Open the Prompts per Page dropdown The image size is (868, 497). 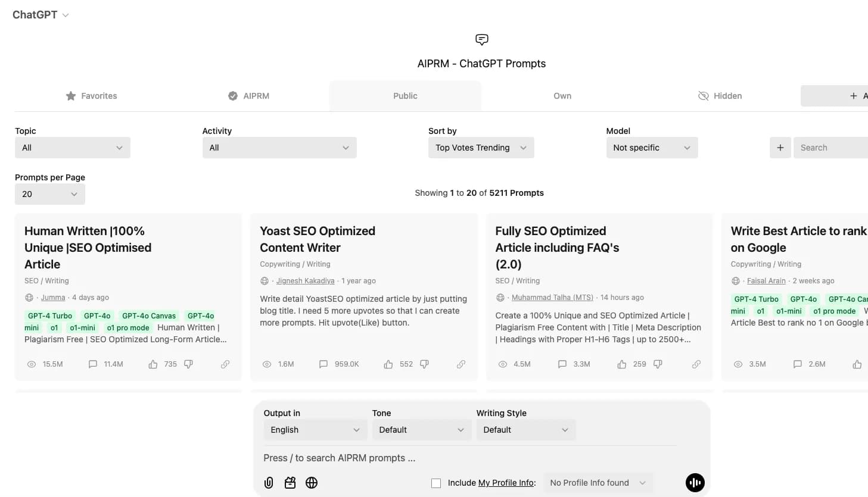50,194
